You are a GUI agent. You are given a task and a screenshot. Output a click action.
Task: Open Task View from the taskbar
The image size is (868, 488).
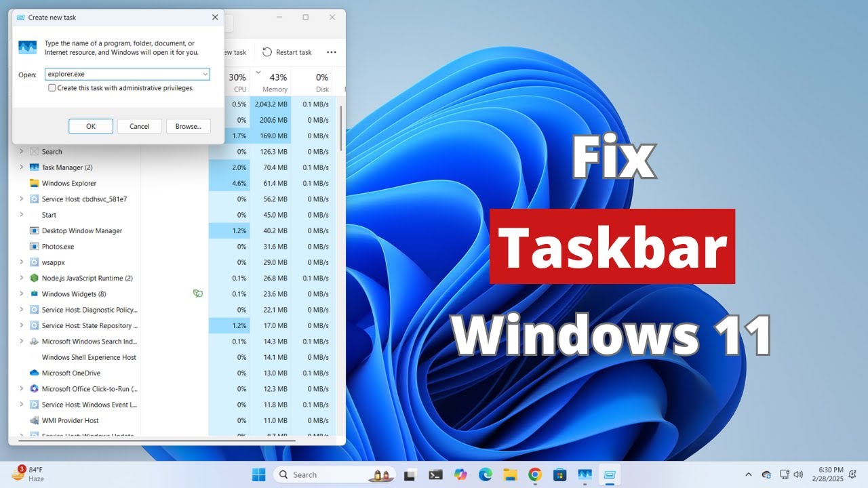coord(410,474)
